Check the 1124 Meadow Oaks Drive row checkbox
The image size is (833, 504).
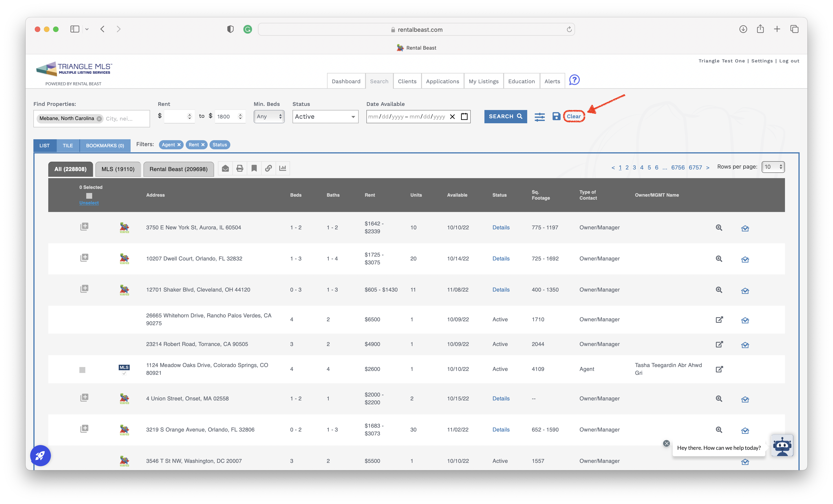(83, 370)
